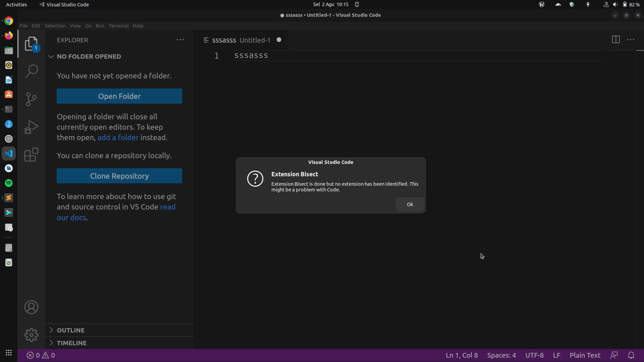The height and width of the screenshot is (362, 644).
Task: Open the Accounts icon above settings
Action: (x=31, y=307)
